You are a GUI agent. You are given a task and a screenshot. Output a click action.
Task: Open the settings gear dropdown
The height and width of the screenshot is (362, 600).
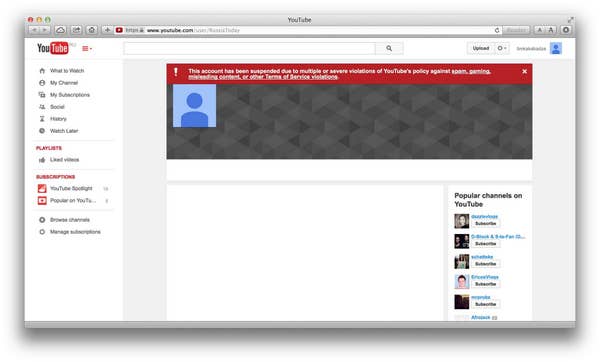coord(502,48)
